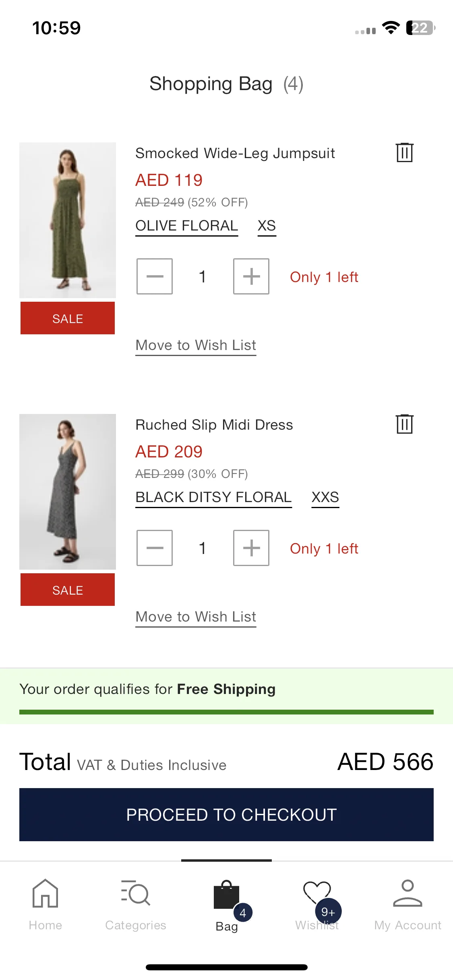Tap PROCEED TO CHECKOUT button
Screen dimensions: 453x980
coord(226,815)
